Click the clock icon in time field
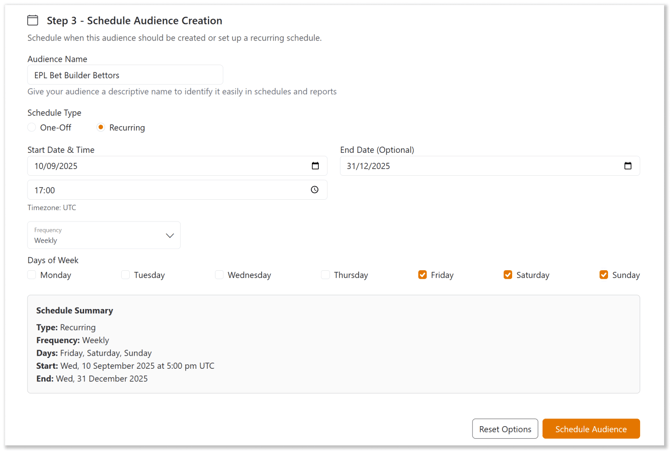Viewport: 670px width, 451px height. point(315,190)
